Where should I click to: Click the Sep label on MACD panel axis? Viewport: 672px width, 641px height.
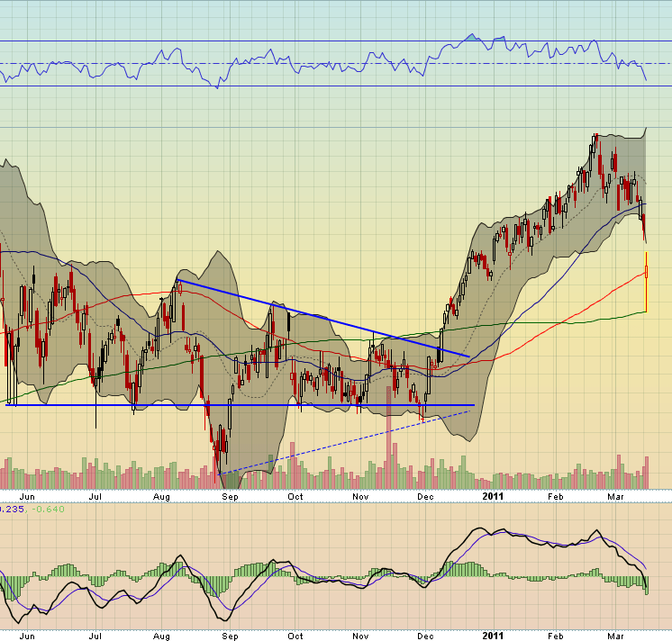[230, 636]
